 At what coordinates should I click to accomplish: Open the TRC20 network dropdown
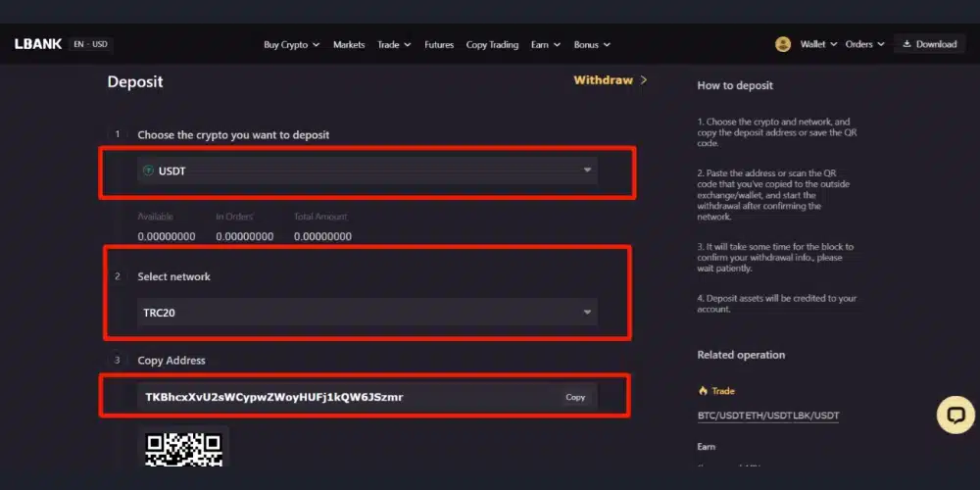click(x=367, y=313)
